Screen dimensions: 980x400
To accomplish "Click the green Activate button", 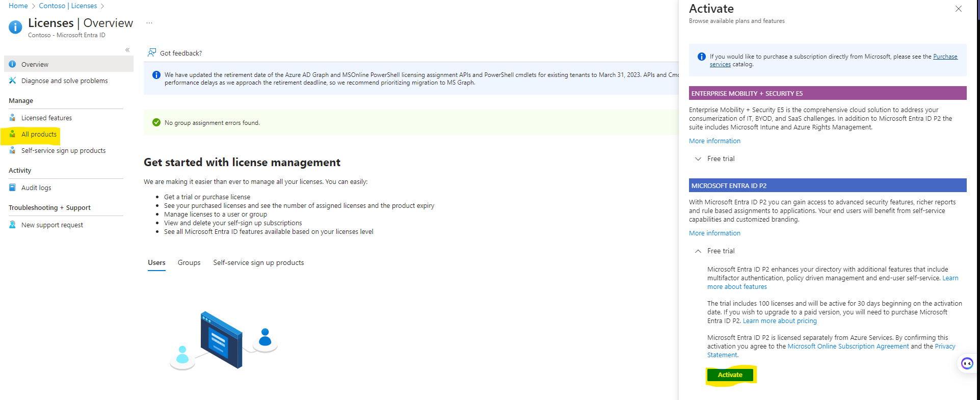I will 730,375.
